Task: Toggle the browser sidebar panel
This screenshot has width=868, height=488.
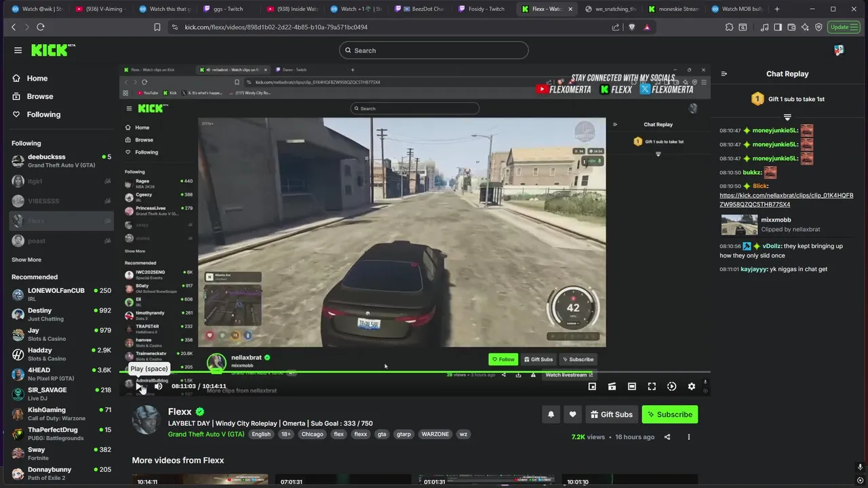Action: click(x=778, y=27)
